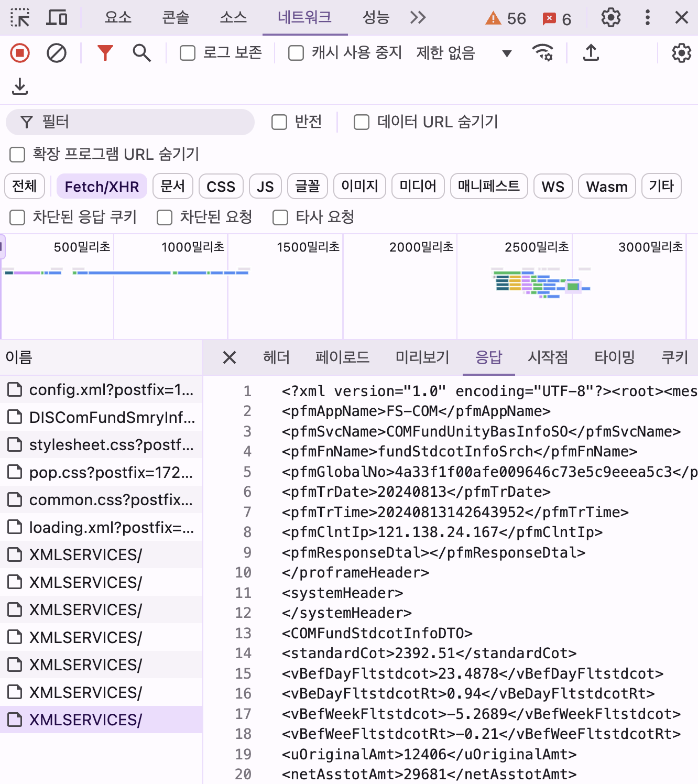Switch to 콘솔 panel tab
698x784 pixels.
(x=176, y=18)
